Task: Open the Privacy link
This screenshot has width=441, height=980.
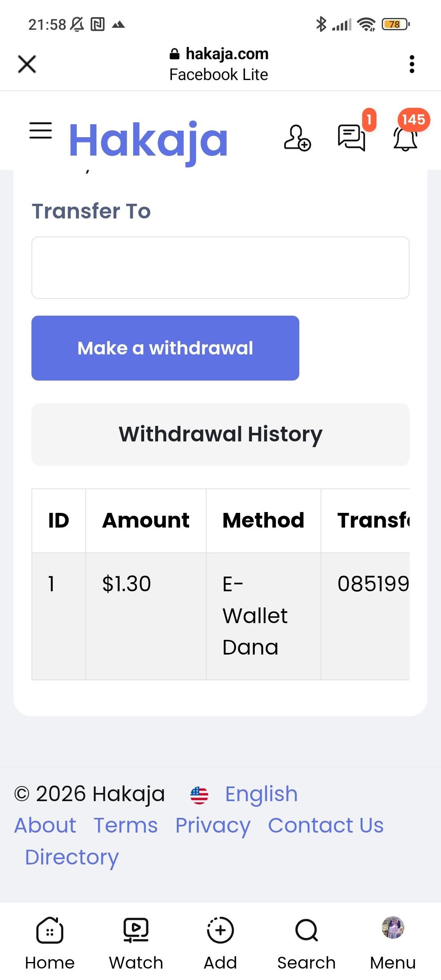Action: [x=213, y=826]
